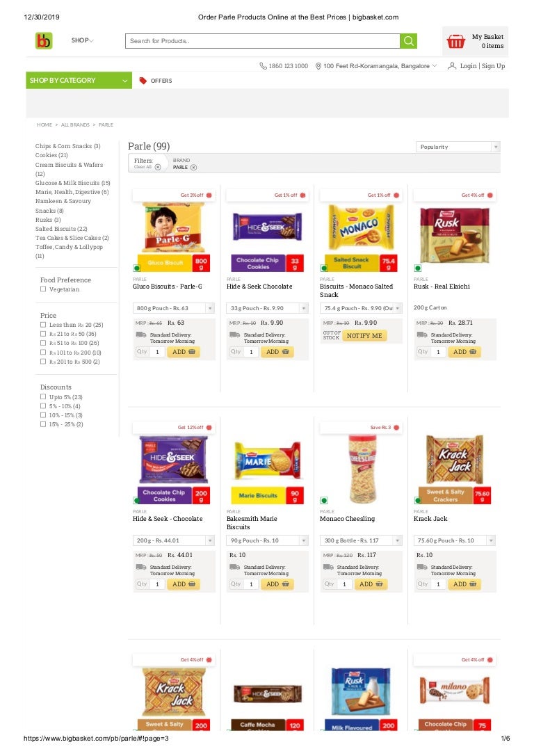Check the Upto 5% discounts filter
Image resolution: width=534 pixels, height=756 pixels.
coord(43,396)
